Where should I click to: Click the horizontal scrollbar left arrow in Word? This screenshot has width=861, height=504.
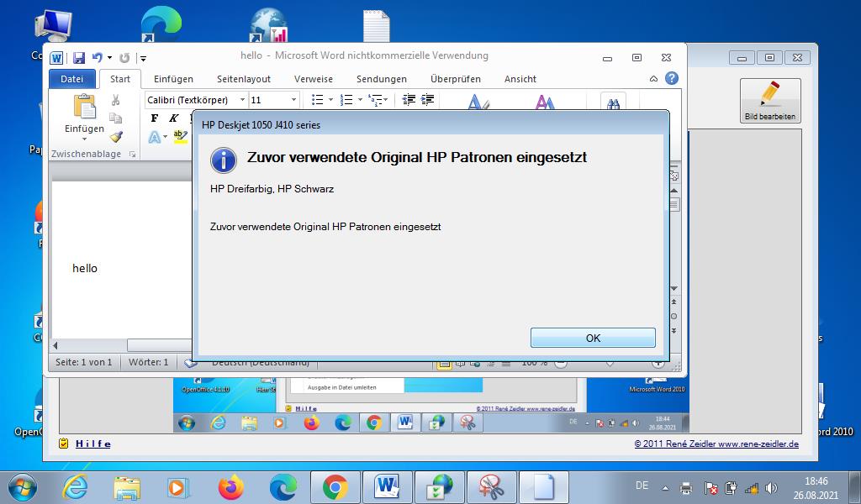(55, 345)
